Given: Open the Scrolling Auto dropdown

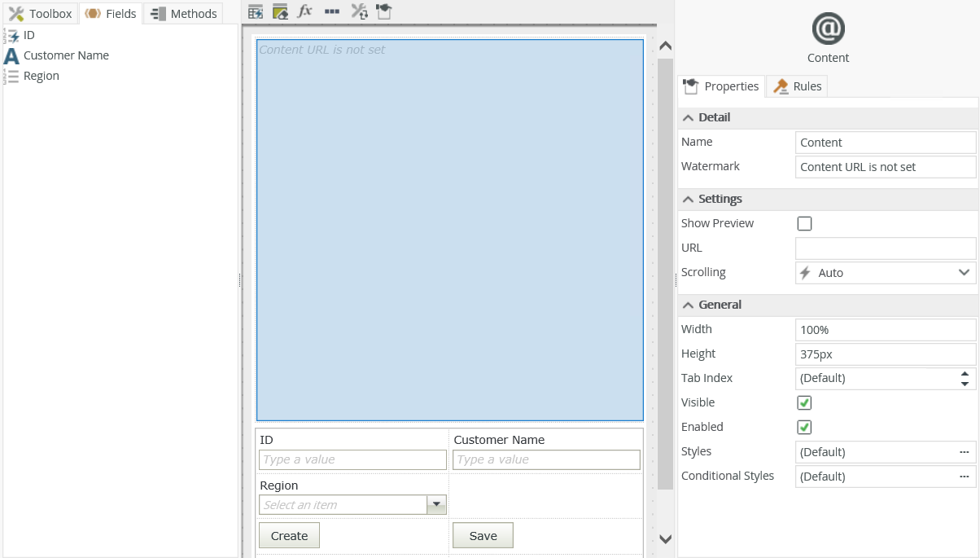Looking at the screenshot, I should tap(886, 272).
